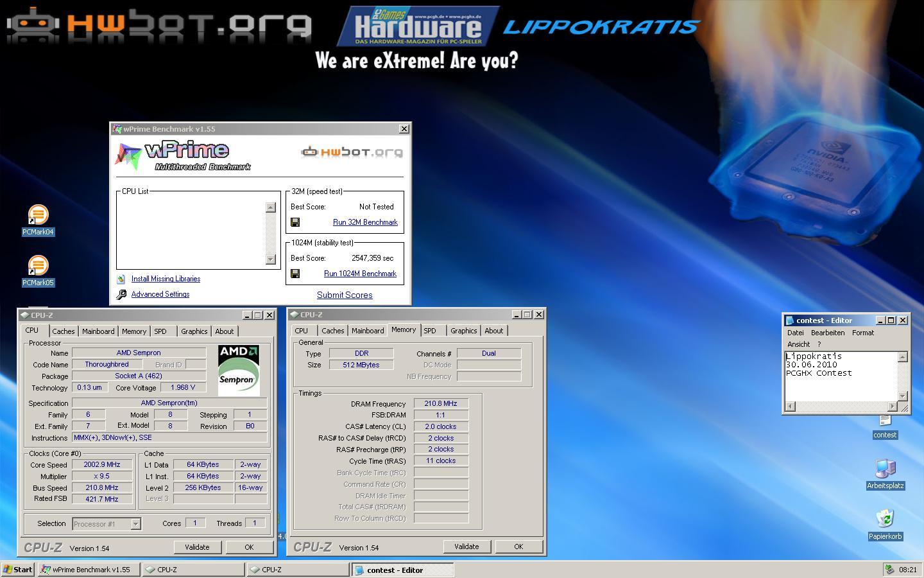Open SPD tab in right CPU-Z window
The width and height of the screenshot is (924, 578).
tap(430, 331)
